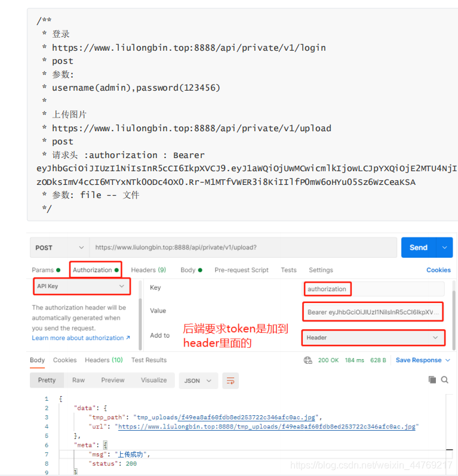Click the Key field containing authorization
Screen dimensions: 458x476
coord(374,289)
